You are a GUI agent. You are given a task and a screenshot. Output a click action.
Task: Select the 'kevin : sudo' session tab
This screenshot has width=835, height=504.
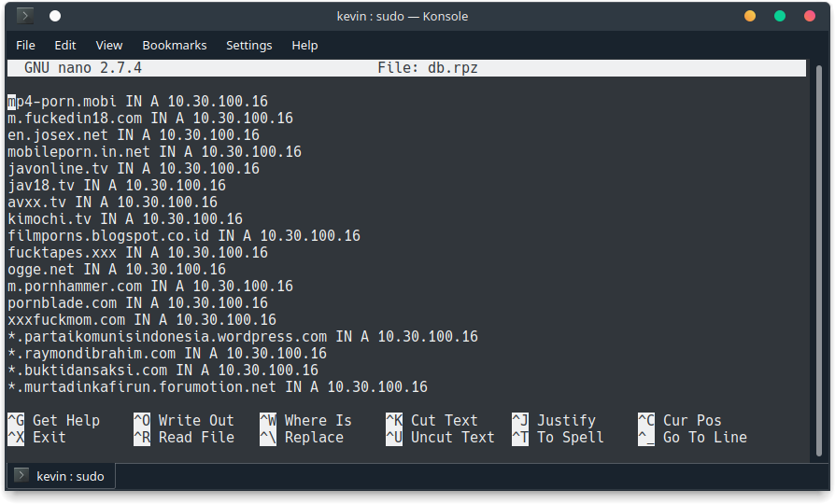(x=62, y=476)
